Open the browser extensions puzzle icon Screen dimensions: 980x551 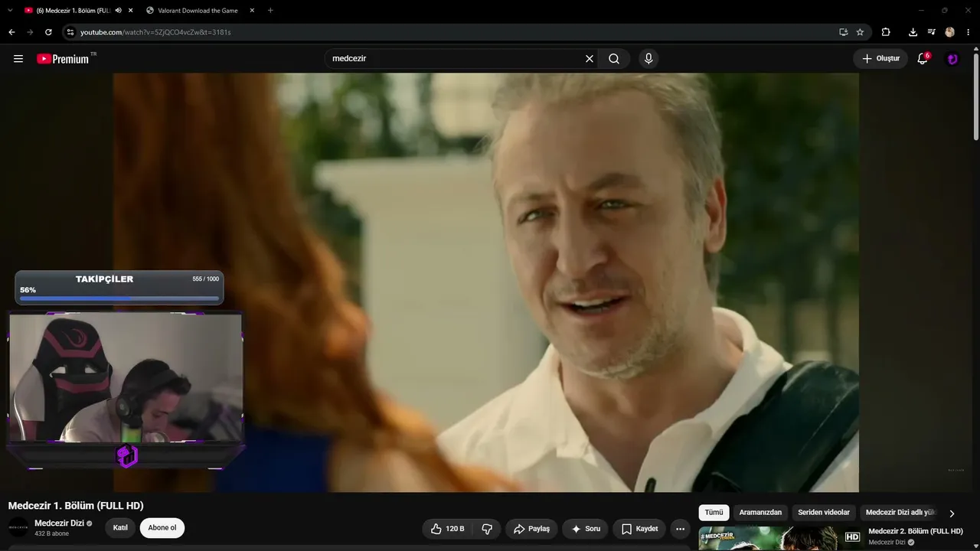point(886,32)
